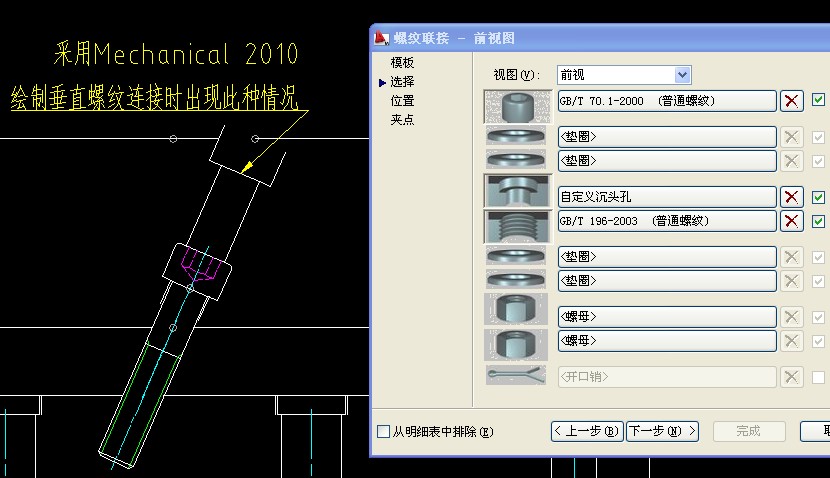Toggle the checkbox for the first 螺母 row
The width and height of the screenshot is (830, 478).
818,317
